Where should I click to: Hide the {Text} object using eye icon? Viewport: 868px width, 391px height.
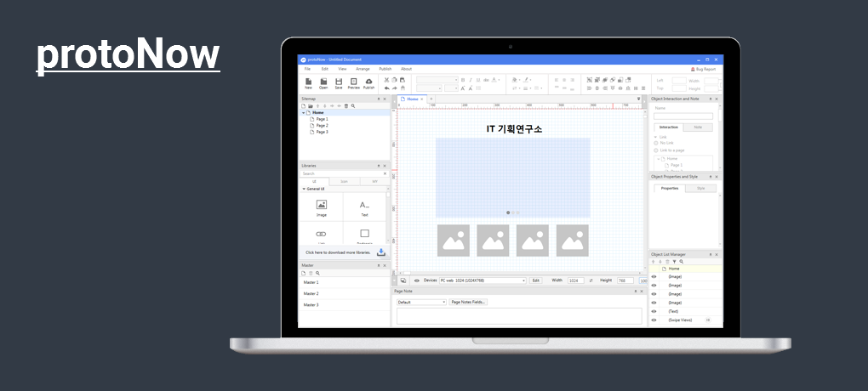pyautogui.click(x=654, y=311)
